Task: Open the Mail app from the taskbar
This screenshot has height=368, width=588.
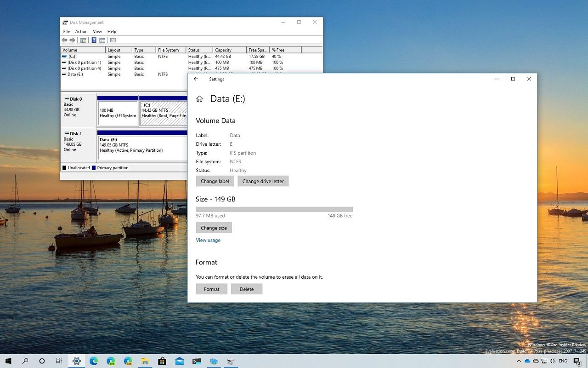Action: [179, 361]
